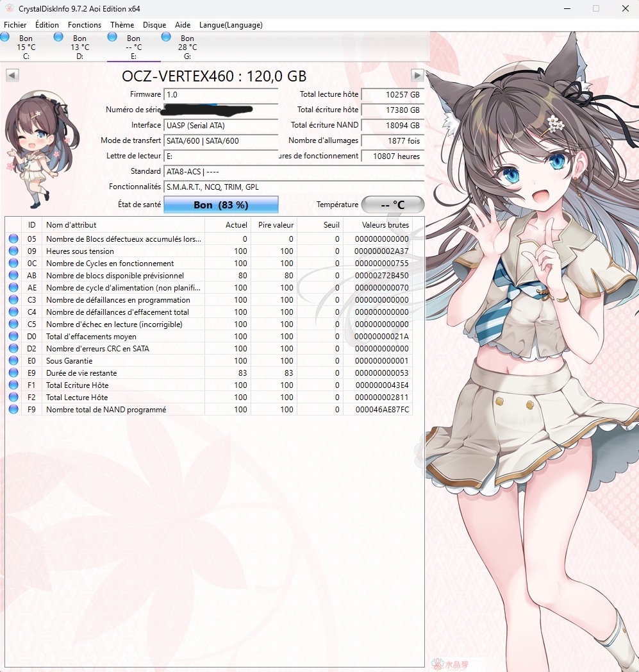Screen dimensions: 639x672
Task: Click status orb for Heures sous tension
Action: 13,251
